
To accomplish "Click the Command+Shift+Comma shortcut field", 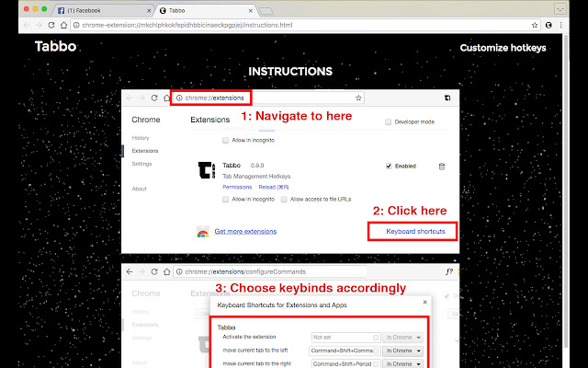I will [345, 351].
